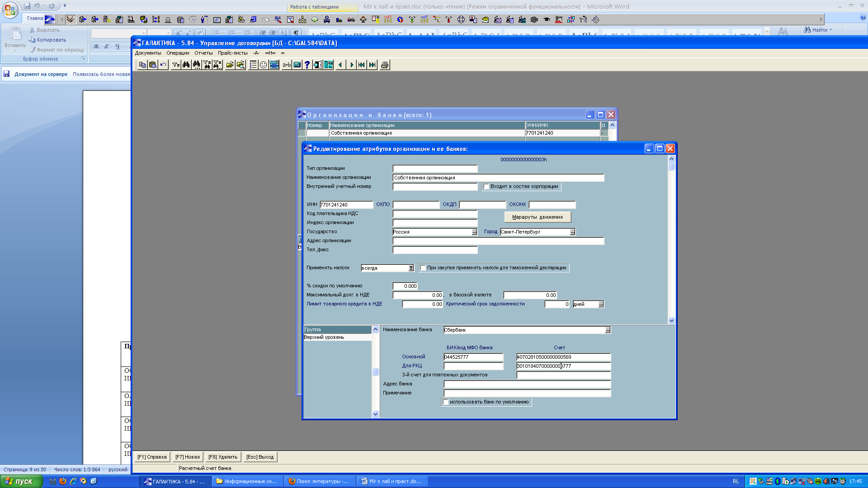Viewport: 868px width, 488px height.
Task: Open the Операции menu
Action: pos(178,53)
